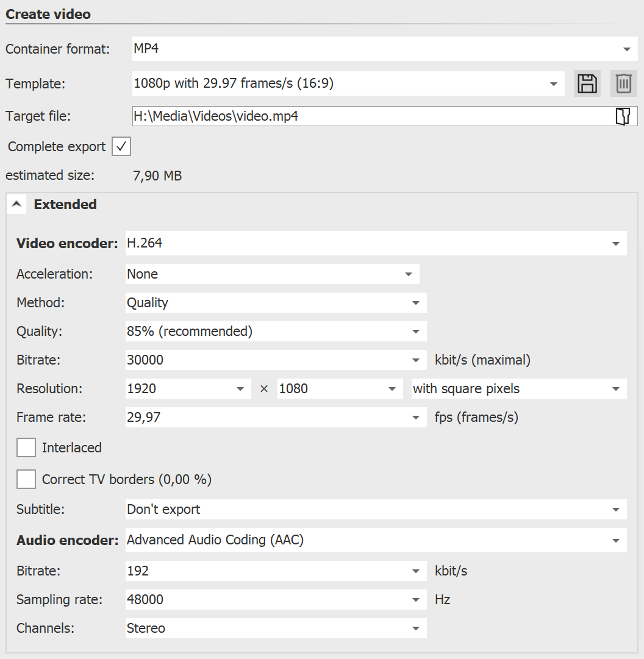Change the audio Channels setting
The width and height of the screenshot is (644, 659).
coord(416,628)
